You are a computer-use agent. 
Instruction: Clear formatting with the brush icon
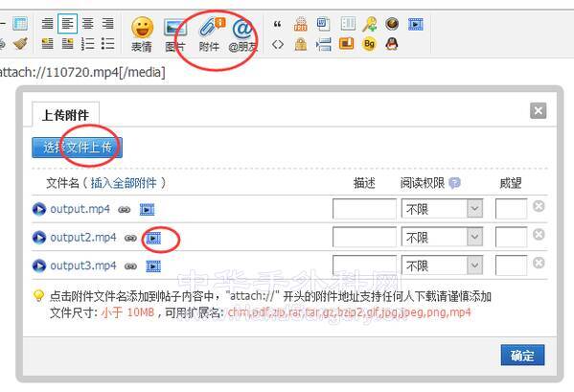(x=20, y=43)
